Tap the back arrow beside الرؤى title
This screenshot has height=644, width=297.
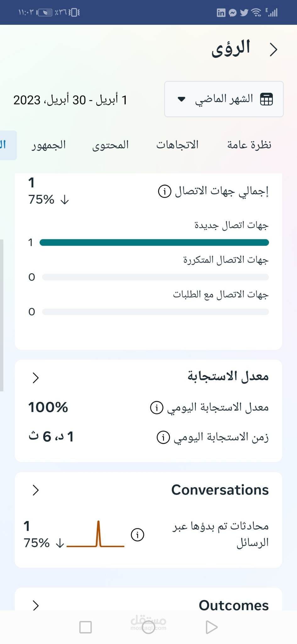click(x=273, y=50)
